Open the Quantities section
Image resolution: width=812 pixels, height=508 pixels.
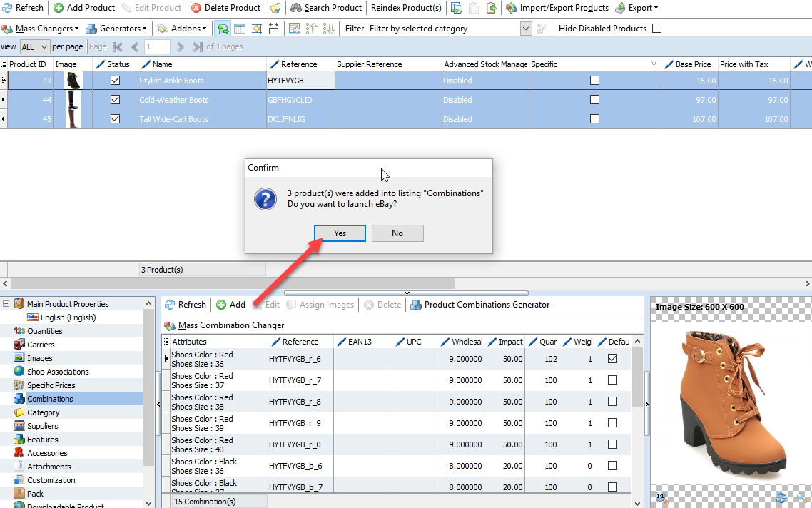pos(44,331)
